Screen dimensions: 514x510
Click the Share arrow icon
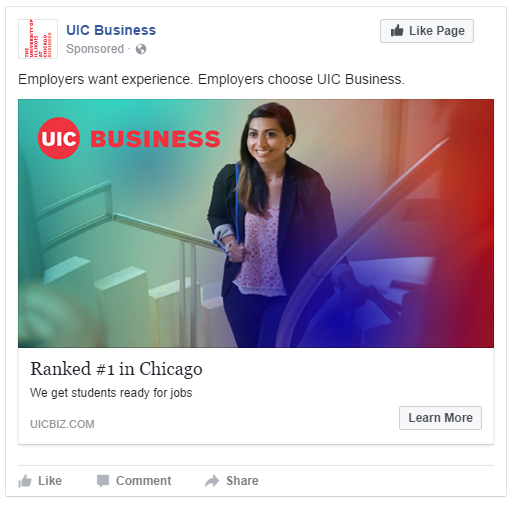(x=212, y=481)
